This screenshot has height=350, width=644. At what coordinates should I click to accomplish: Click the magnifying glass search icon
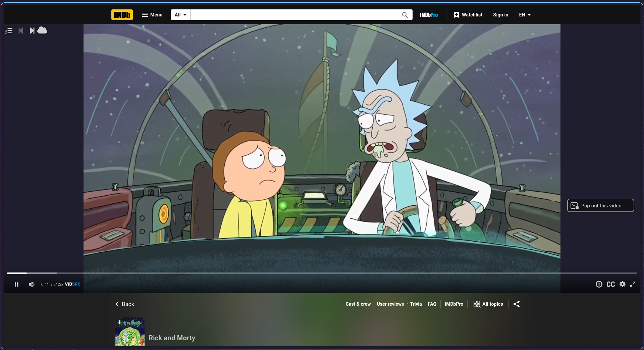click(405, 15)
